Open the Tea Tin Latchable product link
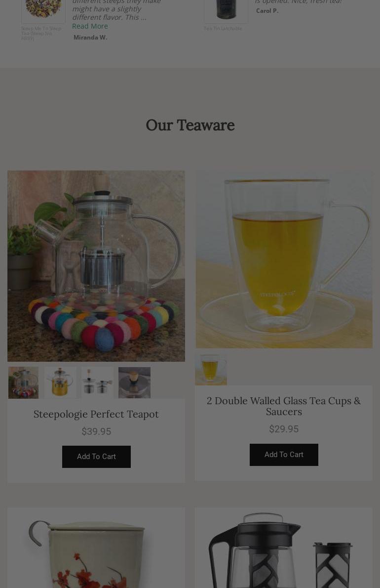 pos(223,29)
